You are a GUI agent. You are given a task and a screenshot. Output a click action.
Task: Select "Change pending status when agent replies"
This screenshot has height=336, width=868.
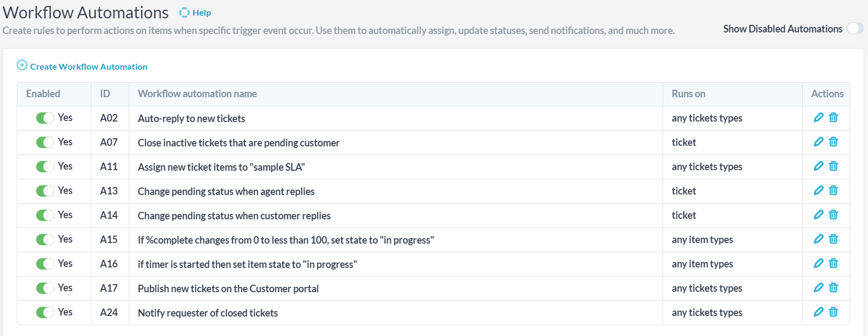226,191
